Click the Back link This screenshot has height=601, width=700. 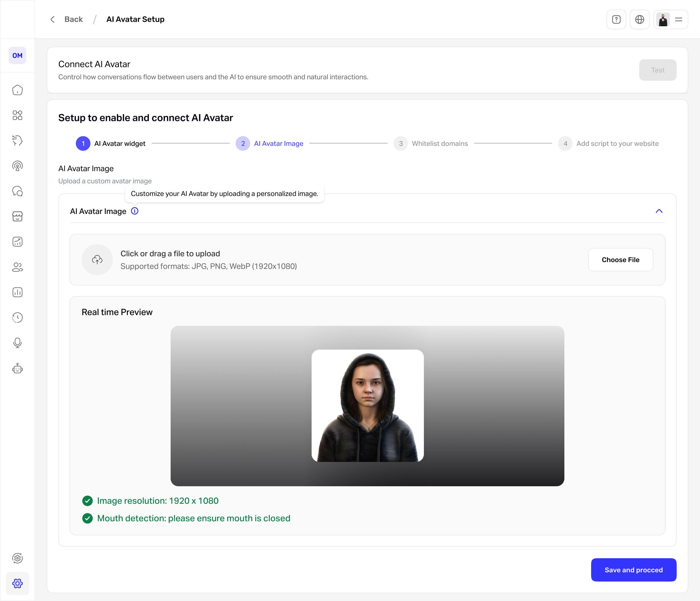pyautogui.click(x=74, y=19)
